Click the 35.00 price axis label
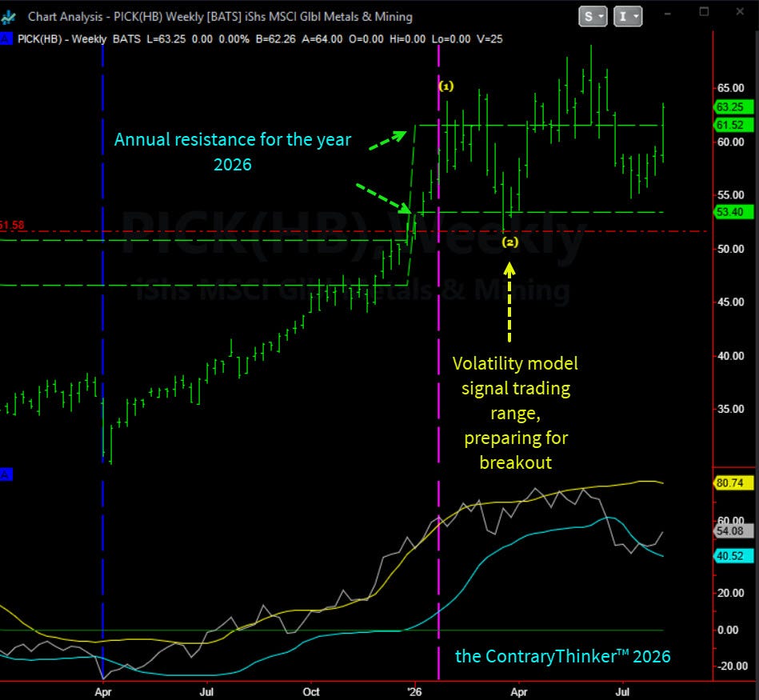The height and width of the screenshot is (700, 759). [730, 409]
